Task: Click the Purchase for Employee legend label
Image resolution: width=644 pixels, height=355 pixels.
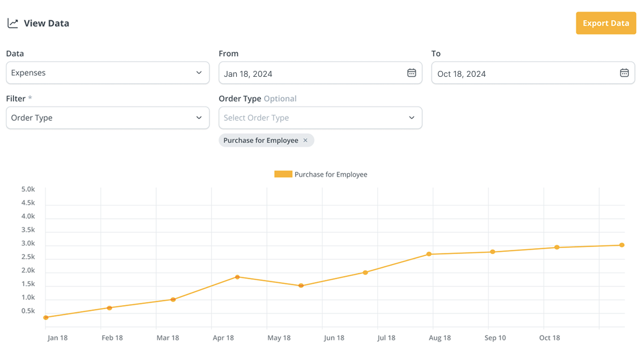Action: [331, 175]
